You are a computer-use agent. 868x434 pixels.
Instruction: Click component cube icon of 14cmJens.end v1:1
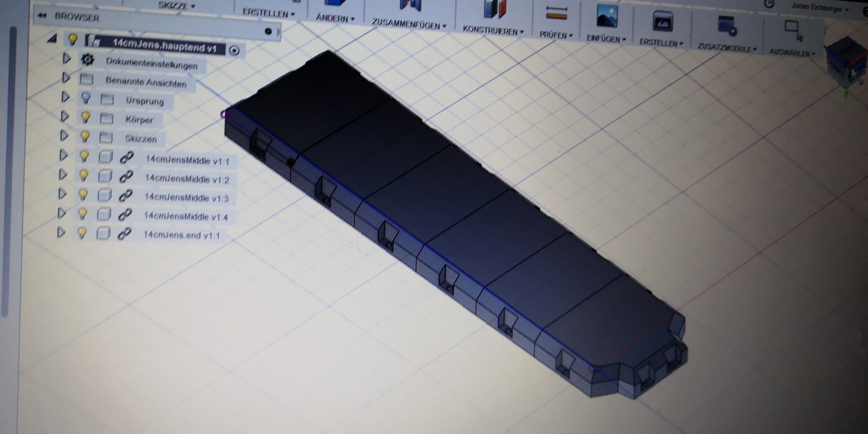click(103, 233)
